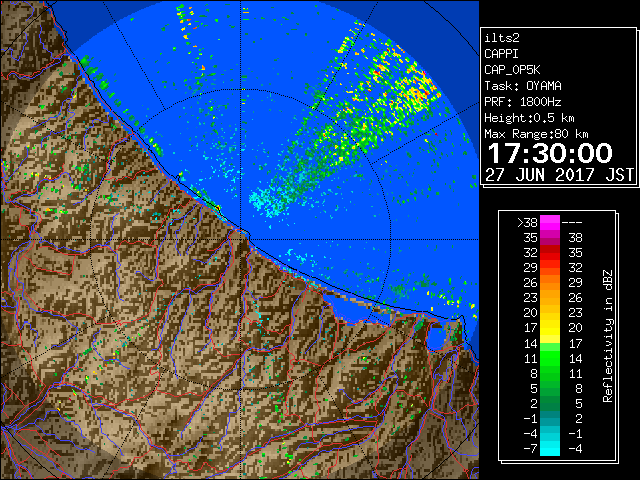Select the "PRF: 1800Hz" value
The height and width of the screenshot is (480, 640).
(x=523, y=102)
